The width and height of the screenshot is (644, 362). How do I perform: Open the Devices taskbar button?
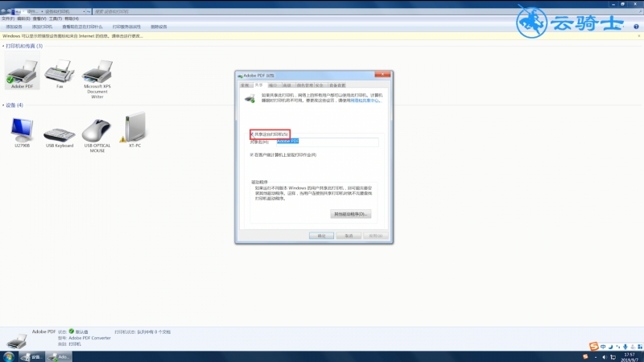pos(31,356)
